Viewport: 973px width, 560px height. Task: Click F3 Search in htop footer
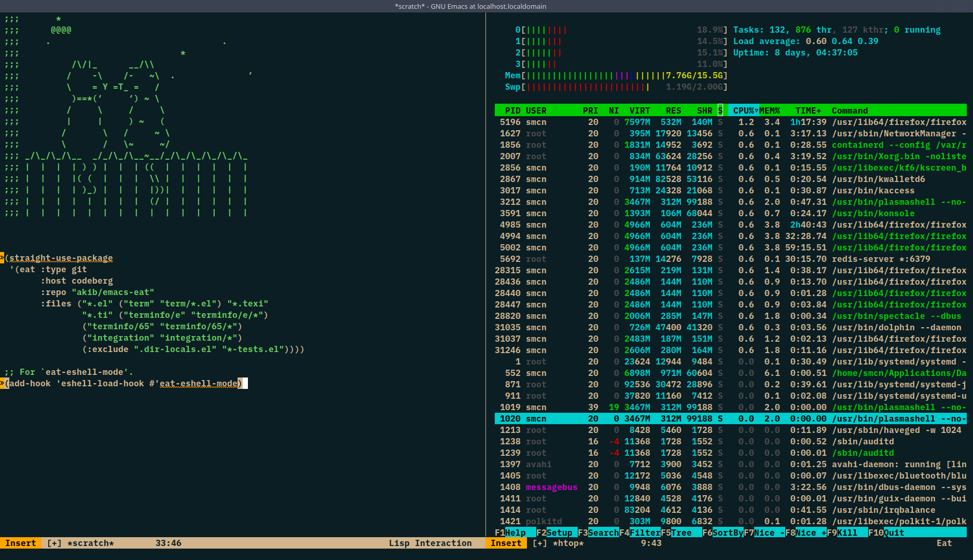point(598,533)
